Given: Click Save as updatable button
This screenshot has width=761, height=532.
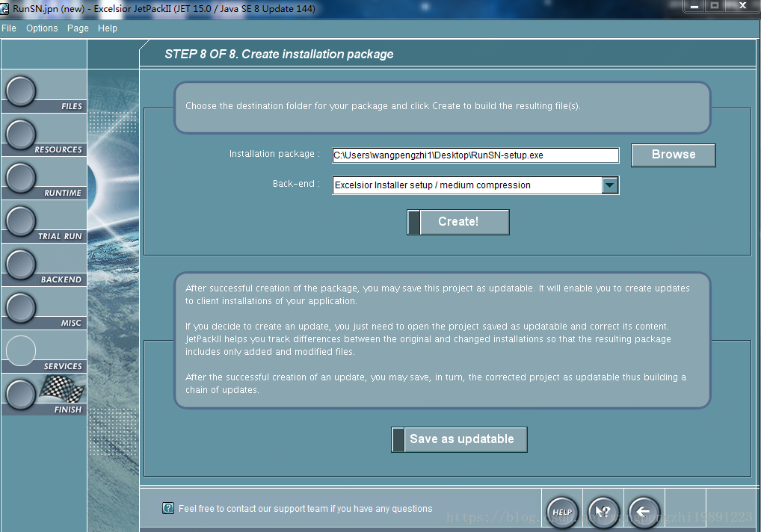Looking at the screenshot, I should pos(459,439).
